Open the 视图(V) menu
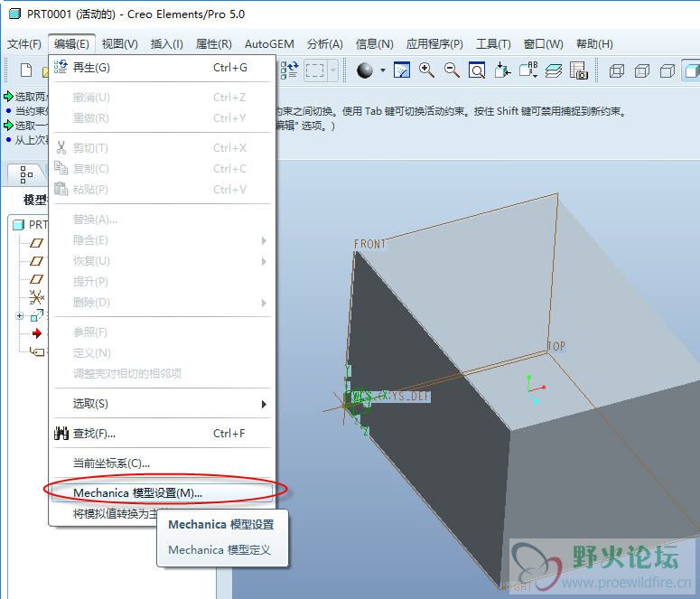This screenshot has width=700, height=599. click(119, 44)
